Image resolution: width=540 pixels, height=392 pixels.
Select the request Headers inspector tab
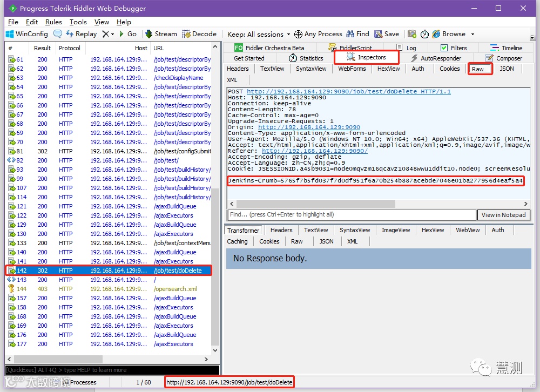238,69
